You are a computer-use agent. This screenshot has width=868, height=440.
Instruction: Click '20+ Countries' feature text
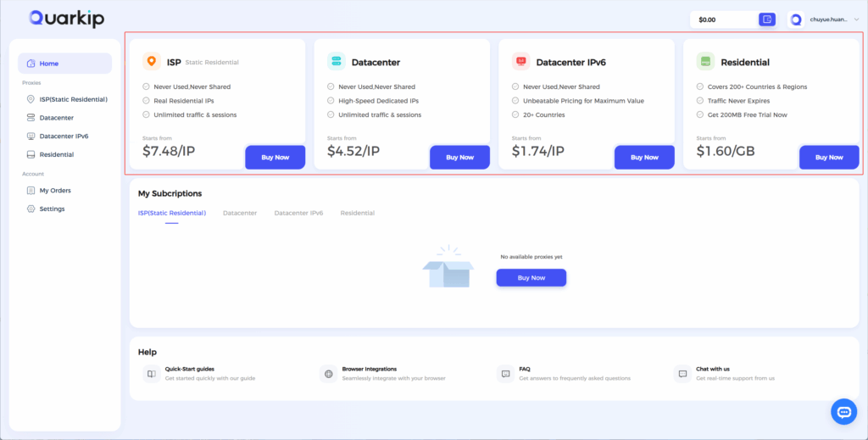[544, 115]
